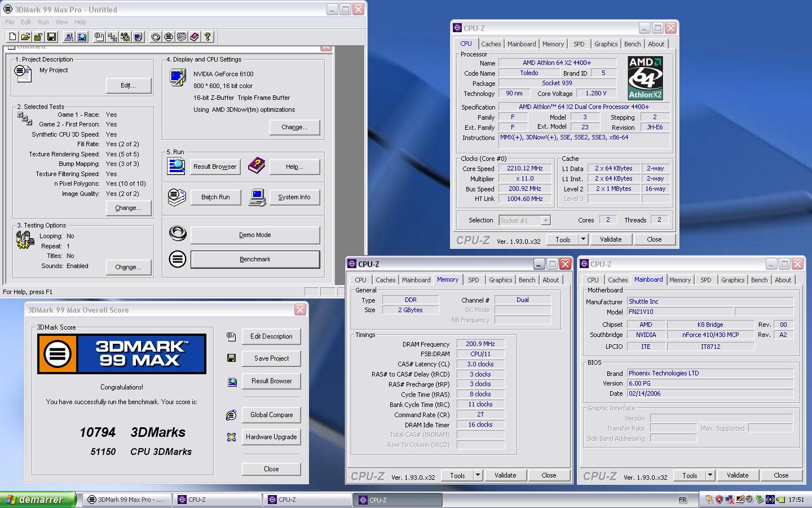Click the icon beside Edit Description
The width and height of the screenshot is (812, 508).
tap(231, 337)
